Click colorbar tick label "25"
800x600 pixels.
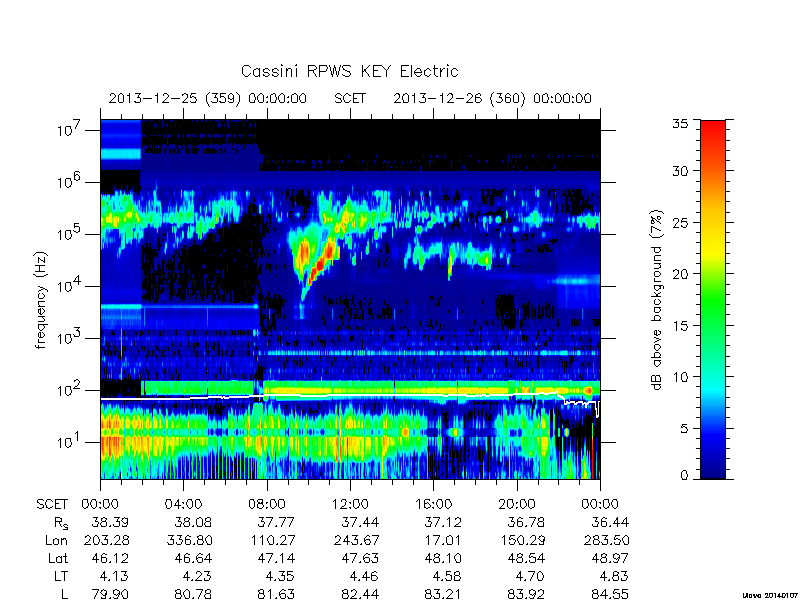(x=680, y=222)
